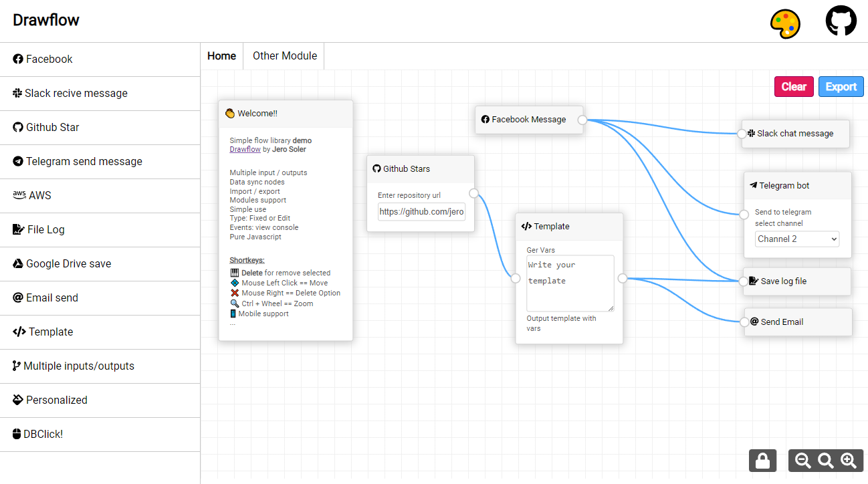
Task: Click the 'Ger Vars' label
Action: (541, 250)
